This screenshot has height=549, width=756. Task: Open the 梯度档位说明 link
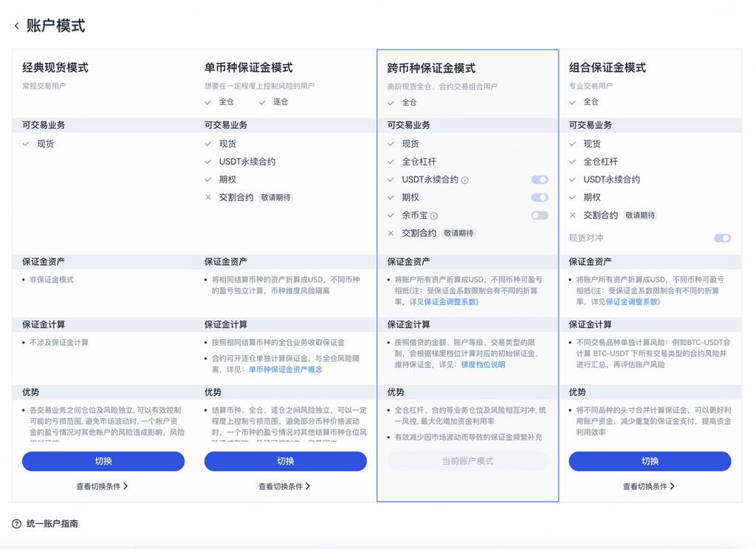coord(483,364)
